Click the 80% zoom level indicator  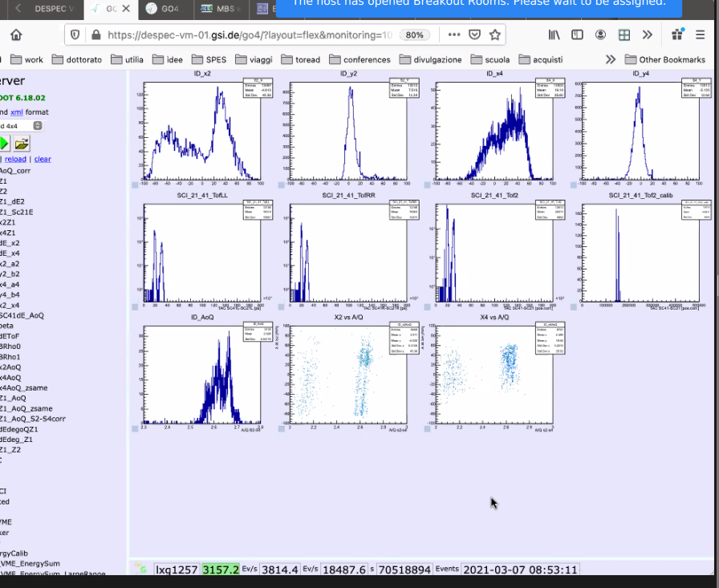coord(415,35)
